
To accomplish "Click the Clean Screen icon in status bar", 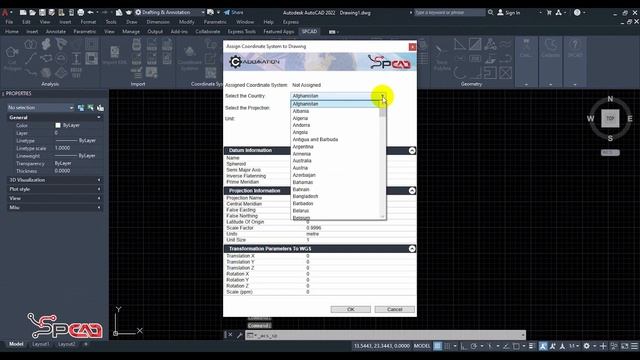I will point(624,346).
